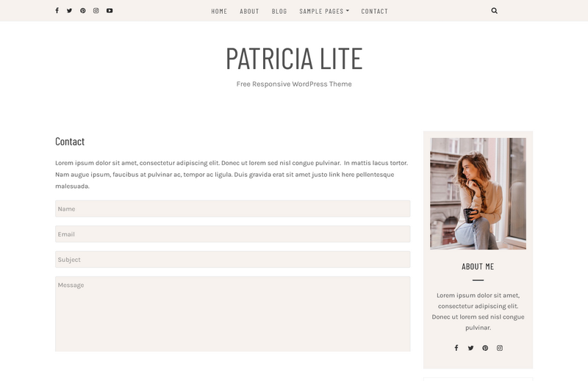Open Twitter icon under About Me

click(470, 348)
